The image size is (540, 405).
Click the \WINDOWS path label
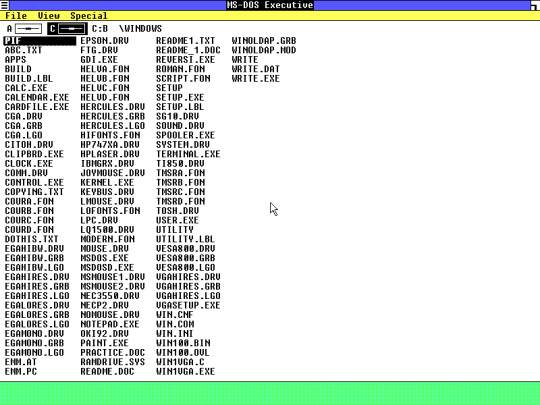coord(140,29)
